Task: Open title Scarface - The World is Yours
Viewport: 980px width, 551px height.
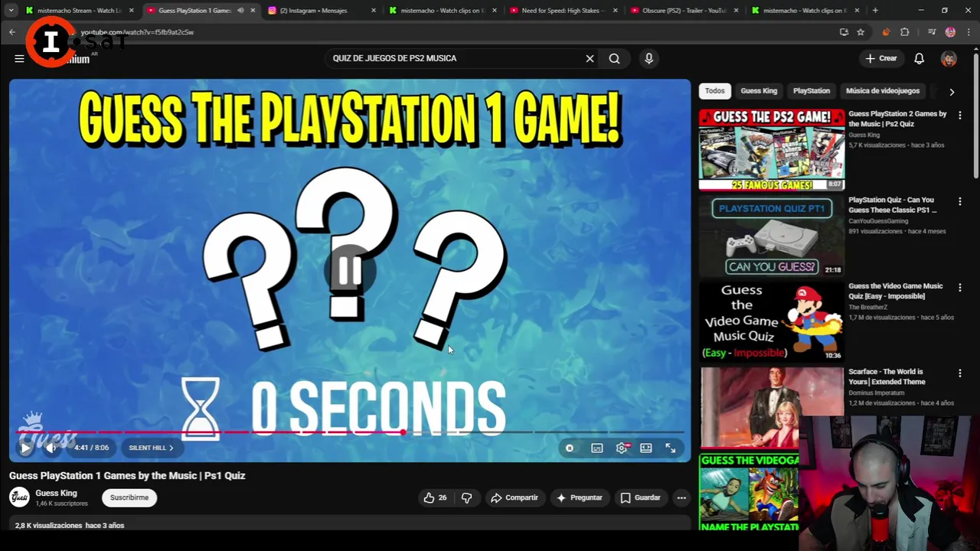Action: (887, 377)
